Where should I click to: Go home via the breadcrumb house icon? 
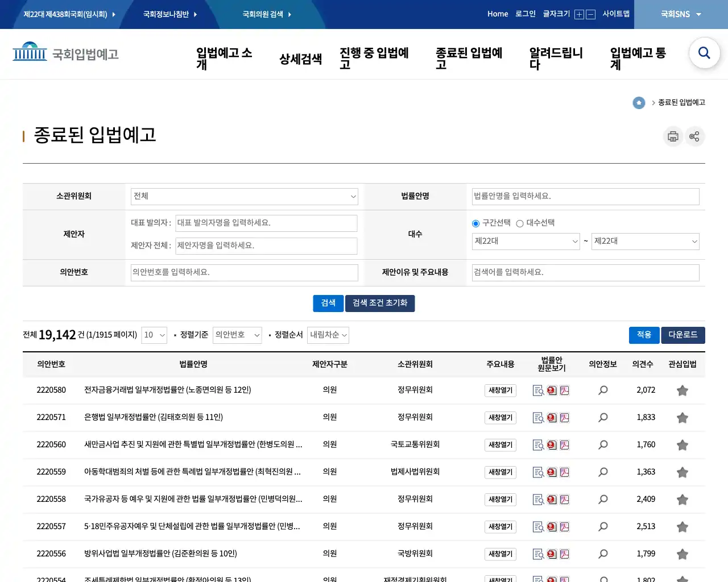(639, 102)
